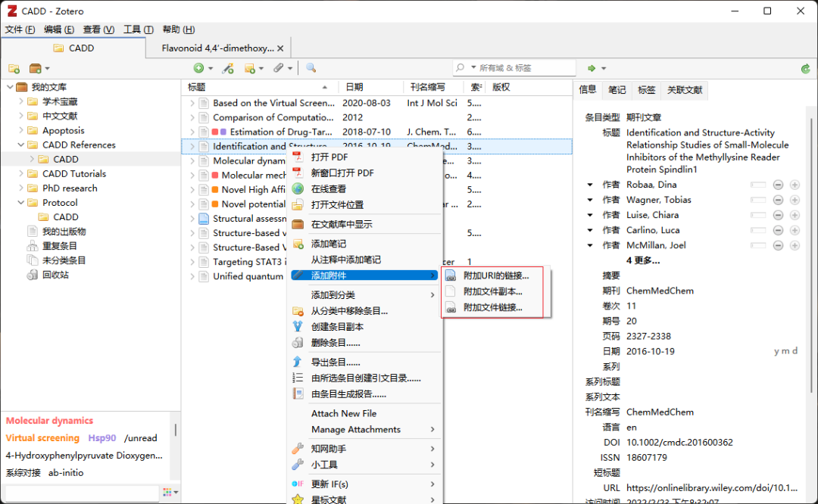Switch to the 关联文献 tab
Image resolution: width=818 pixels, height=504 pixels.
pos(685,90)
